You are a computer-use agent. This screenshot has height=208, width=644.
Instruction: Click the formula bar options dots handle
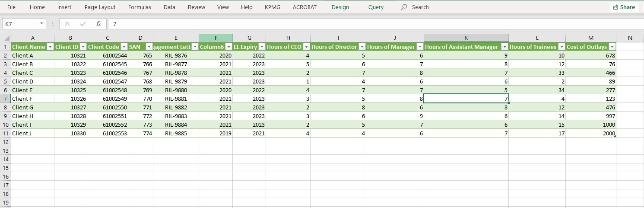pos(53,24)
